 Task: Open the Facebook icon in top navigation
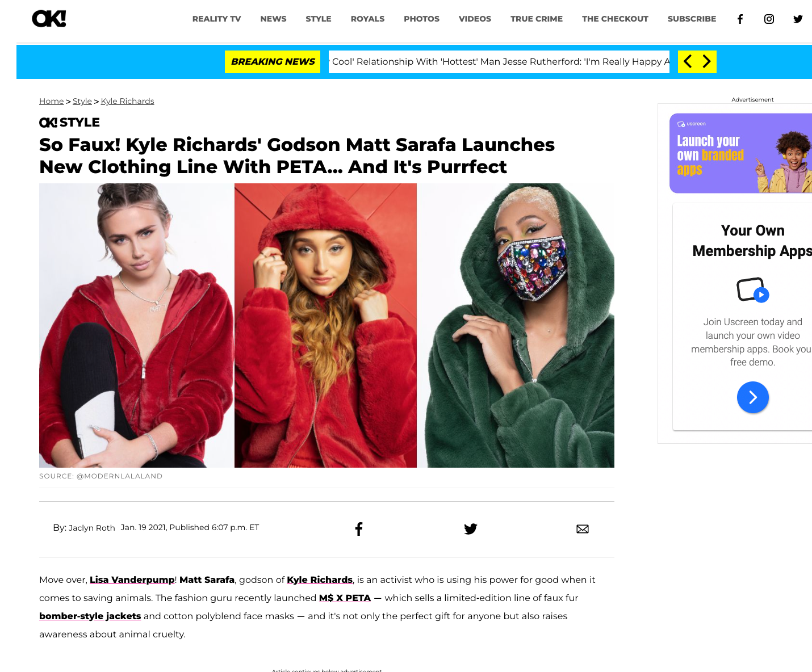pyautogui.click(x=740, y=19)
